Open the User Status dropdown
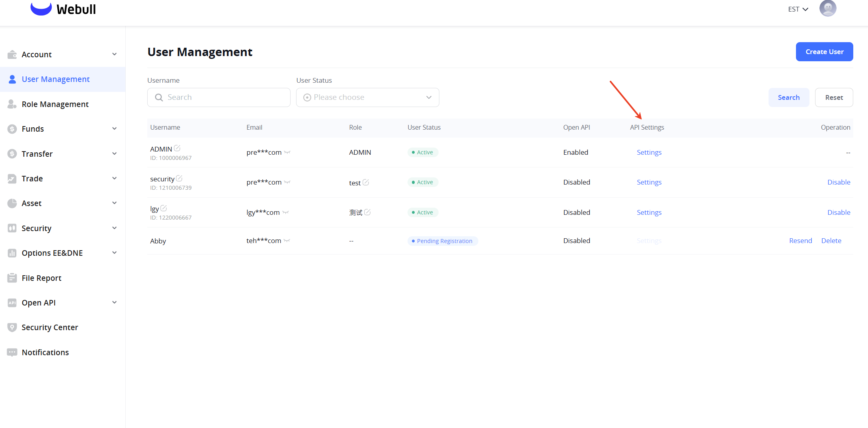 tap(367, 97)
